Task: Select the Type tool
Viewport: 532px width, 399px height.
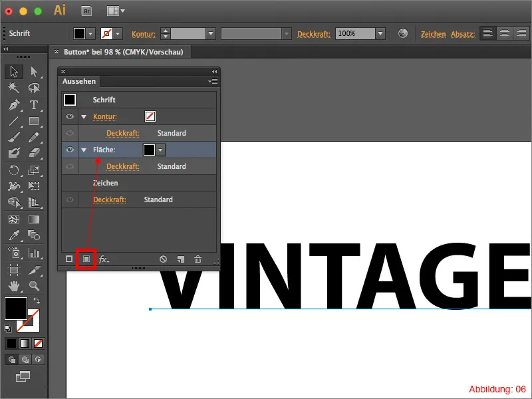Action: click(34, 105)
